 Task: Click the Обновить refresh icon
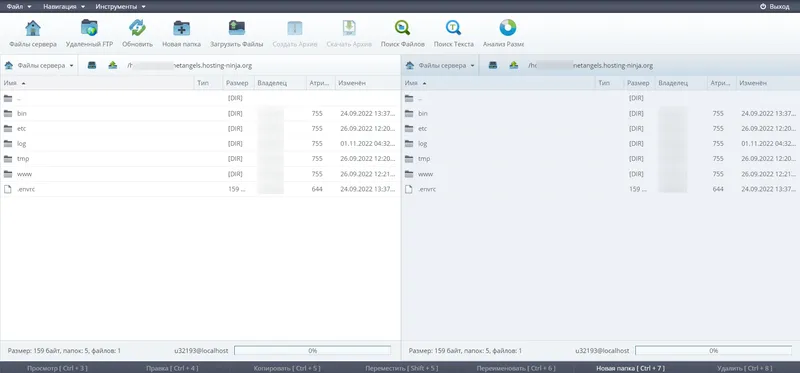tap(137, 28)
